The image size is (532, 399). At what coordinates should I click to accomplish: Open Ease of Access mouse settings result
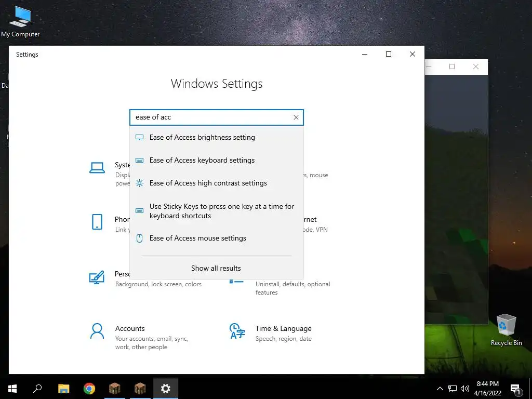217,238
